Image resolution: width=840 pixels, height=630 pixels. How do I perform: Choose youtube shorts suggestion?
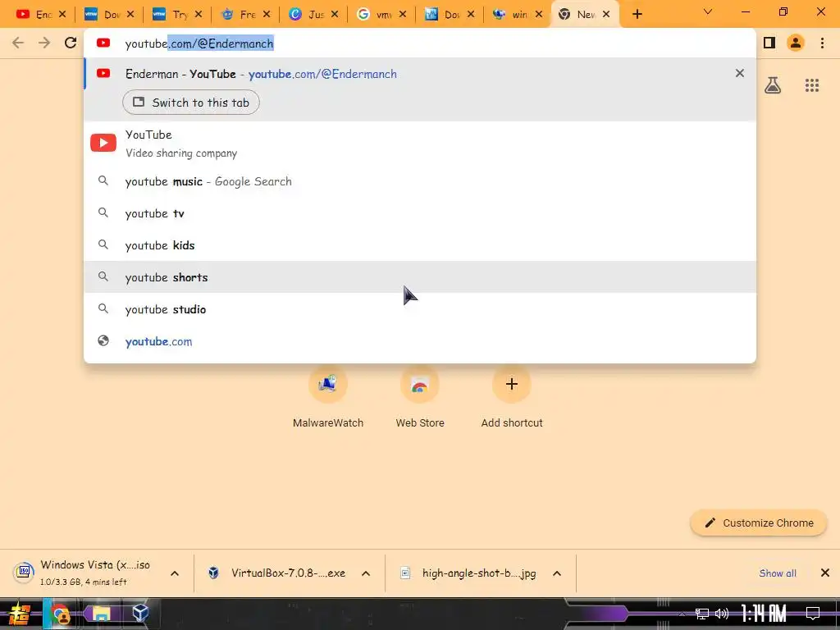pos(420,277)
